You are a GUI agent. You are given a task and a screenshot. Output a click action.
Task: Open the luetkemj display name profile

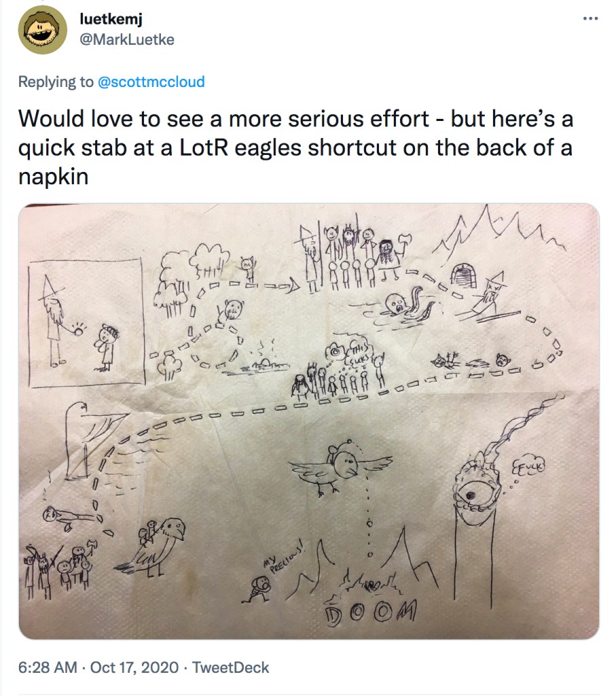[111, 19]
